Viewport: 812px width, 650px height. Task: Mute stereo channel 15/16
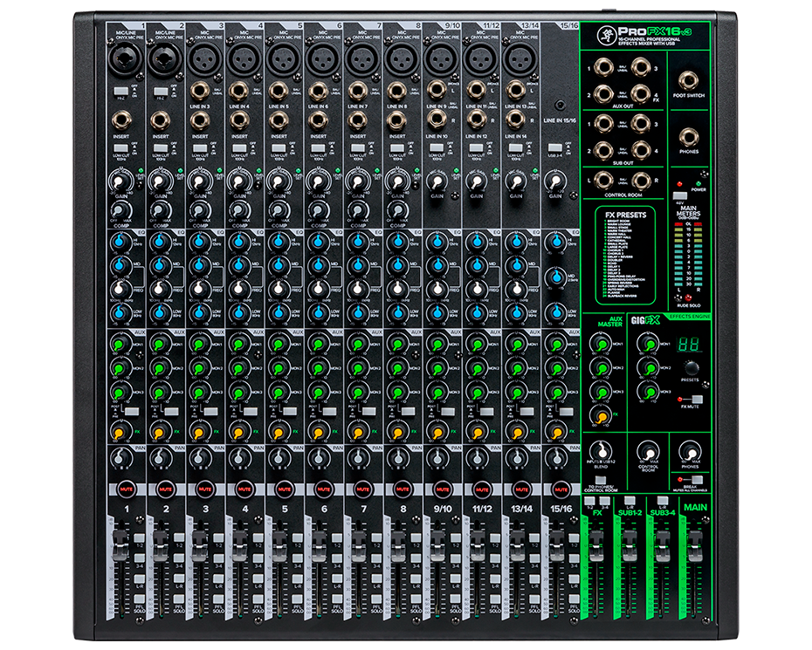(x=561, y=489)
